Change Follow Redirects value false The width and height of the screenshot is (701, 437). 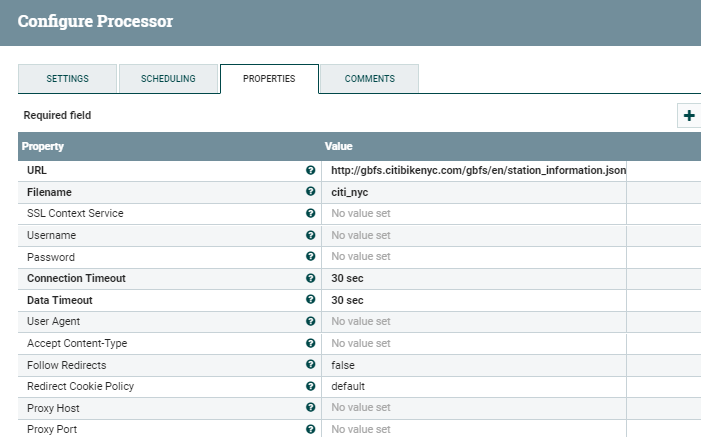point(474,365)
